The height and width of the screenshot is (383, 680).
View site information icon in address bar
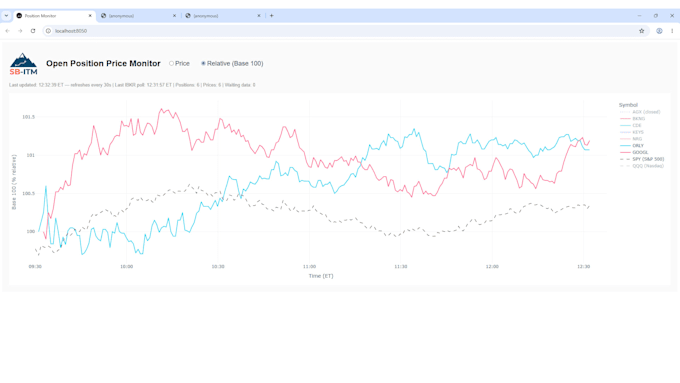[x=49, y=31]
